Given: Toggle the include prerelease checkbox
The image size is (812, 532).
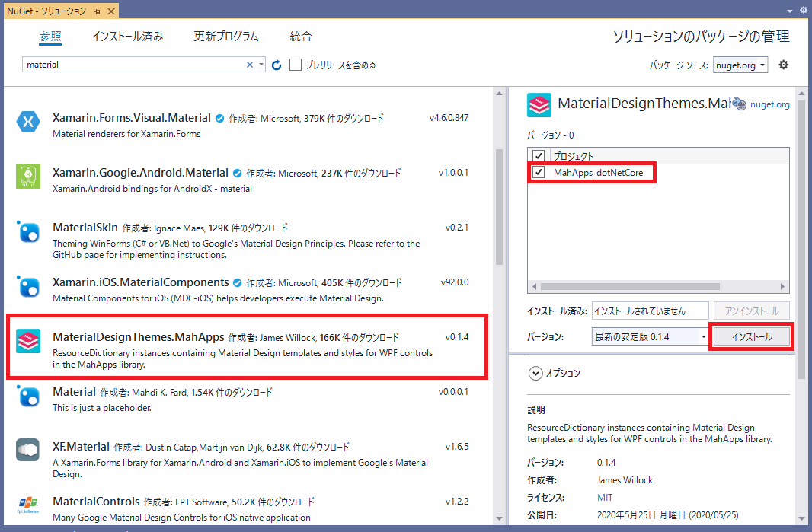Looking at the screenshot, I should pyautogui.click(x=296, y=65).
